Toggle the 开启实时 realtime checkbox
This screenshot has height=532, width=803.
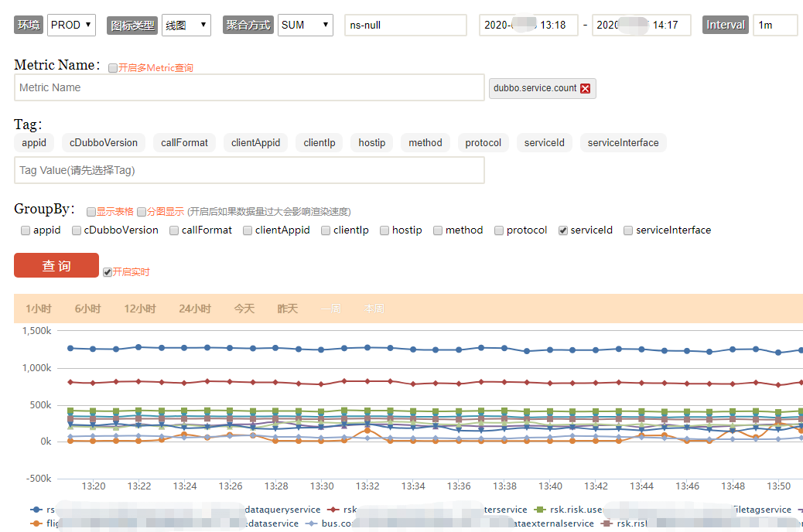(107, 272)
